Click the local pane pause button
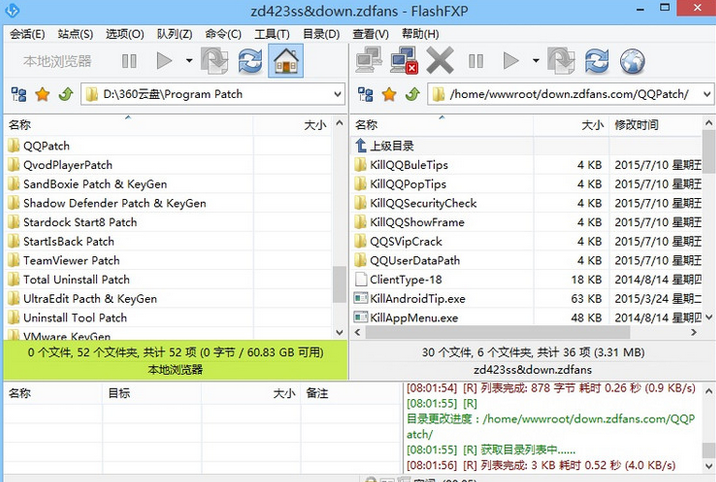The image size is (716, 482). [x=129, y=61]
